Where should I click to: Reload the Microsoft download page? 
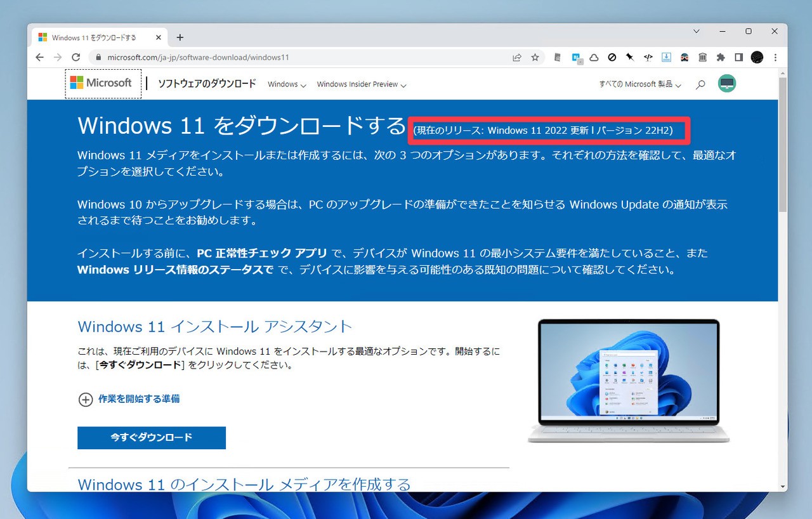76,57
